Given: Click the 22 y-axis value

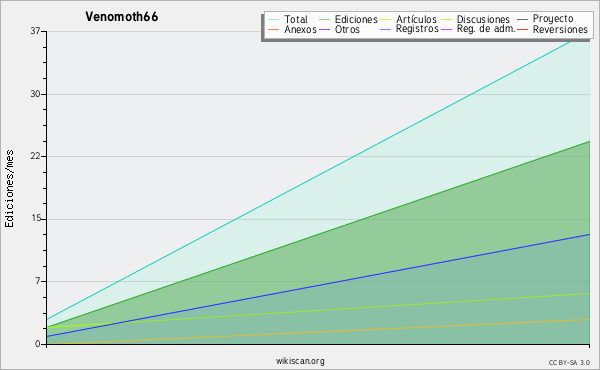Looking at the screenshot, I should pos(36,156).
